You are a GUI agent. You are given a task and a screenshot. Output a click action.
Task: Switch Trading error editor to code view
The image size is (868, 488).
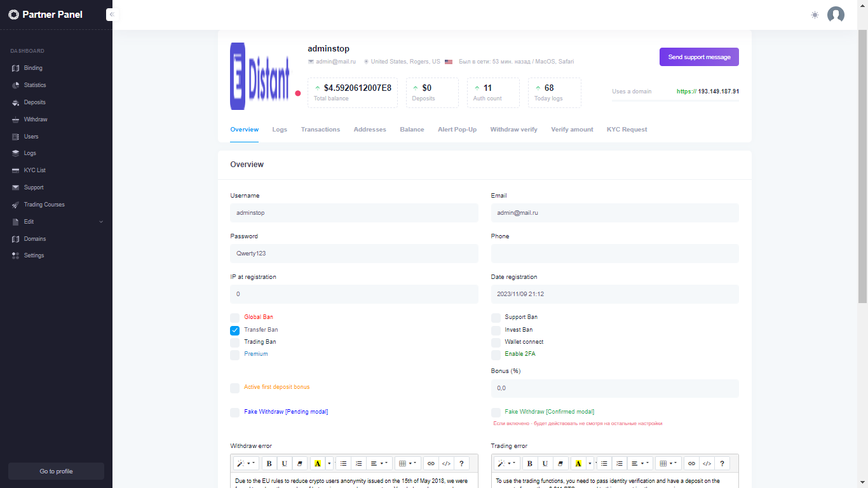pos(707,463)
